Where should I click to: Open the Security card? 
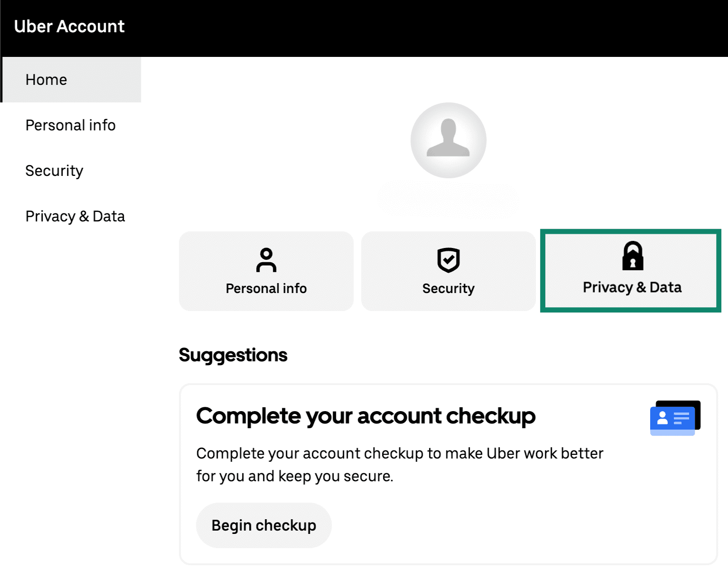(448, 271)
